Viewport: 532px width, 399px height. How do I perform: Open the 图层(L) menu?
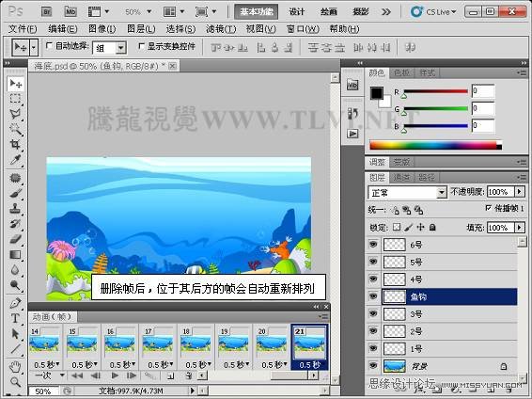[x=141, y=29]
